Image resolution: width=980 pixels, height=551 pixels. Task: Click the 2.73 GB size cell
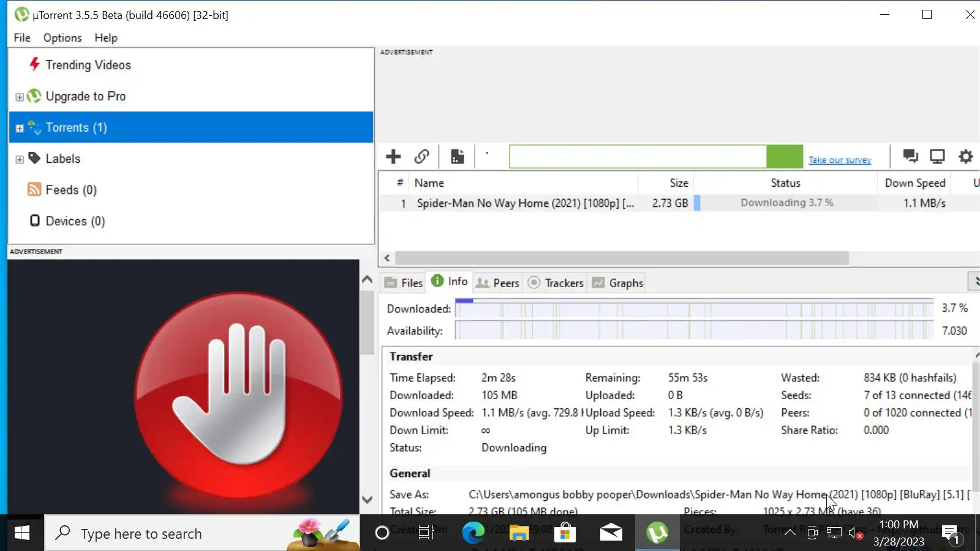click(670, 203)
